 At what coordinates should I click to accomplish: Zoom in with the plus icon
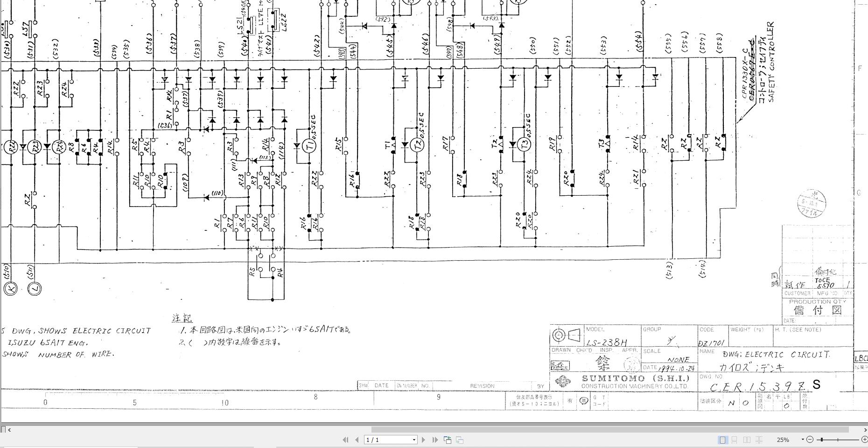(866, 440)
